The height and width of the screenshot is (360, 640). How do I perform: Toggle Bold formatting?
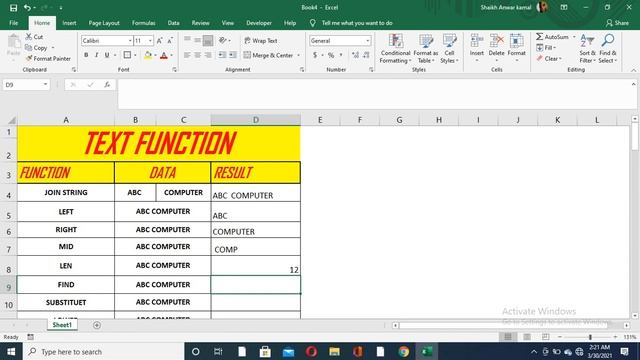[86, 55]
